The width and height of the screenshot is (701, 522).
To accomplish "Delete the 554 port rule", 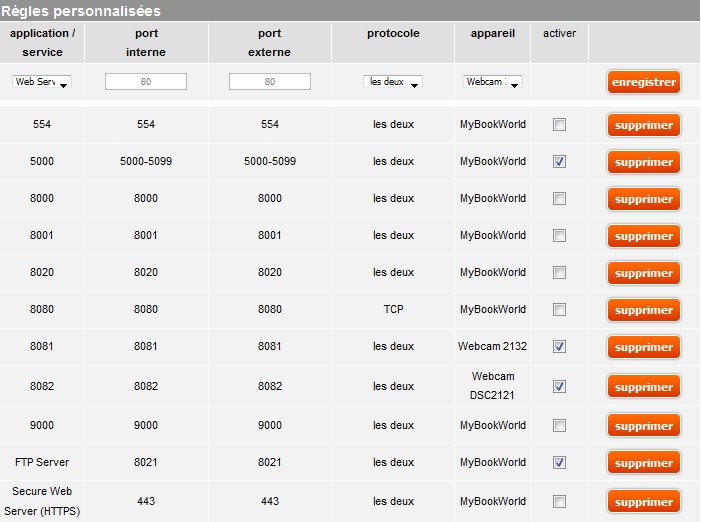I will click(643, 125).
